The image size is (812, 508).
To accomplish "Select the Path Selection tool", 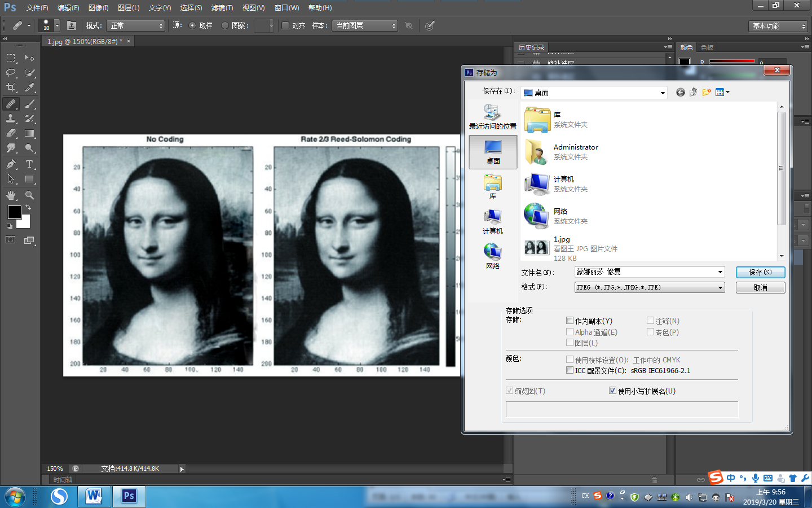I will click(11, 179).
